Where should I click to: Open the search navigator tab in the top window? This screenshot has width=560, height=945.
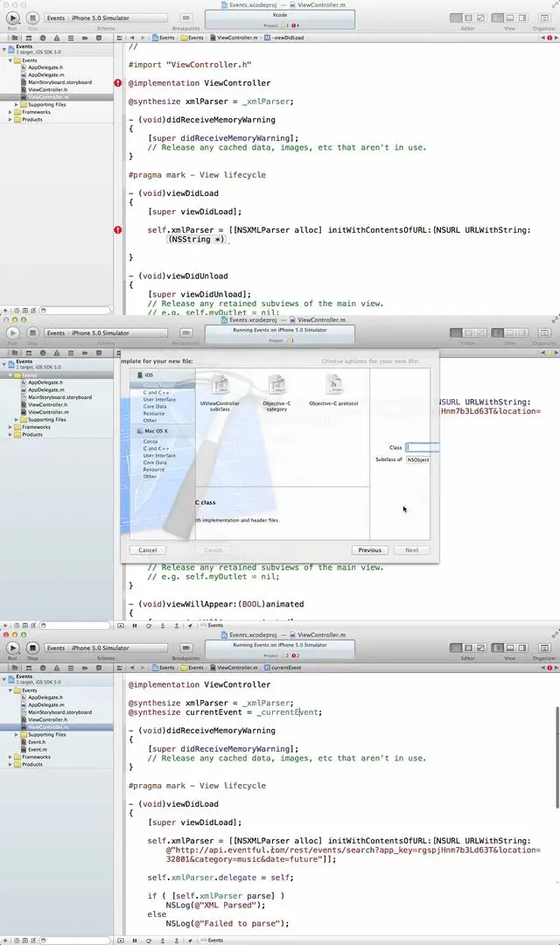[42, 38]
